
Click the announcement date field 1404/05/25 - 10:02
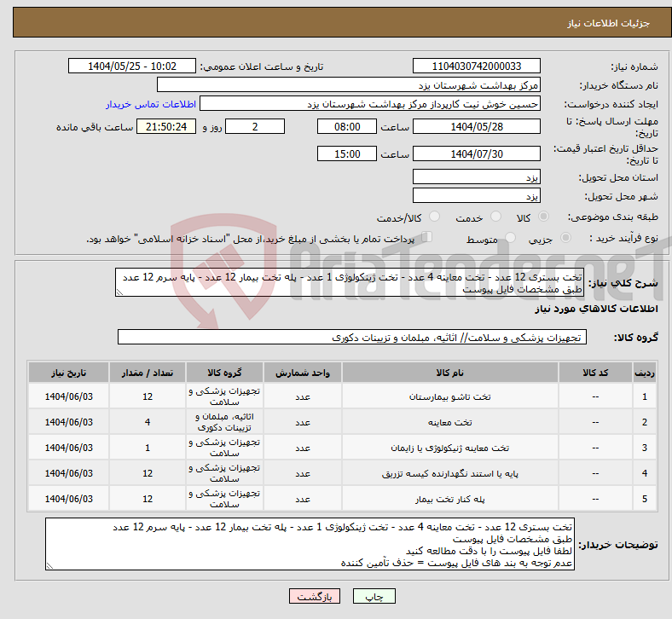(x=132, y=66)
